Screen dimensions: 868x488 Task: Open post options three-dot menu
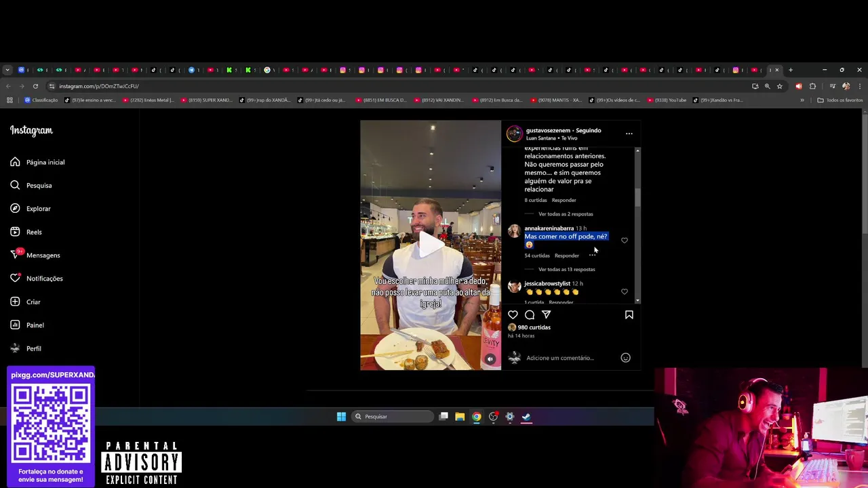(629, 134)
